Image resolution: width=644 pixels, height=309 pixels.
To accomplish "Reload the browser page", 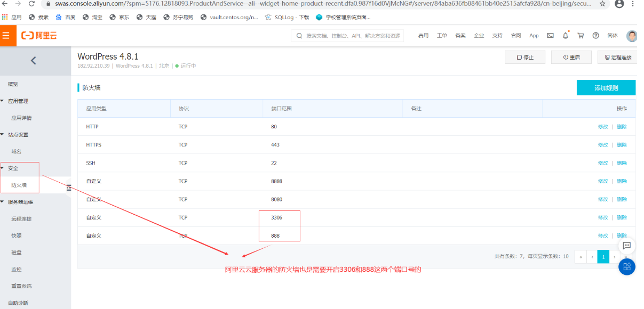I will click(32, 4).
